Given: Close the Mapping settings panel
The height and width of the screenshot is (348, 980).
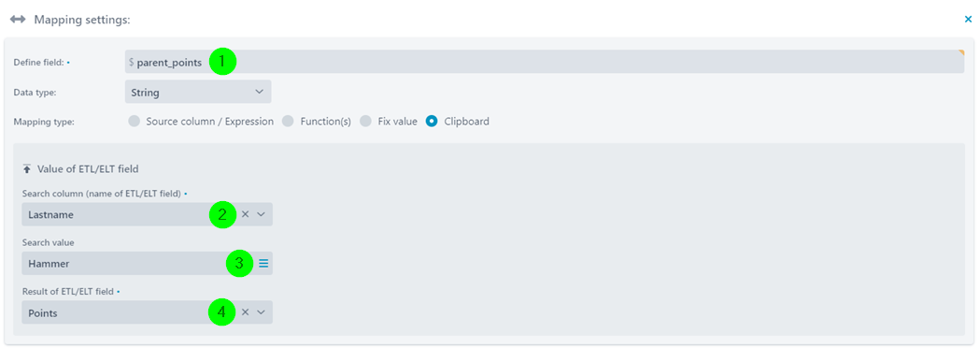Looking at the screenshot, I should tap(968, 20).
